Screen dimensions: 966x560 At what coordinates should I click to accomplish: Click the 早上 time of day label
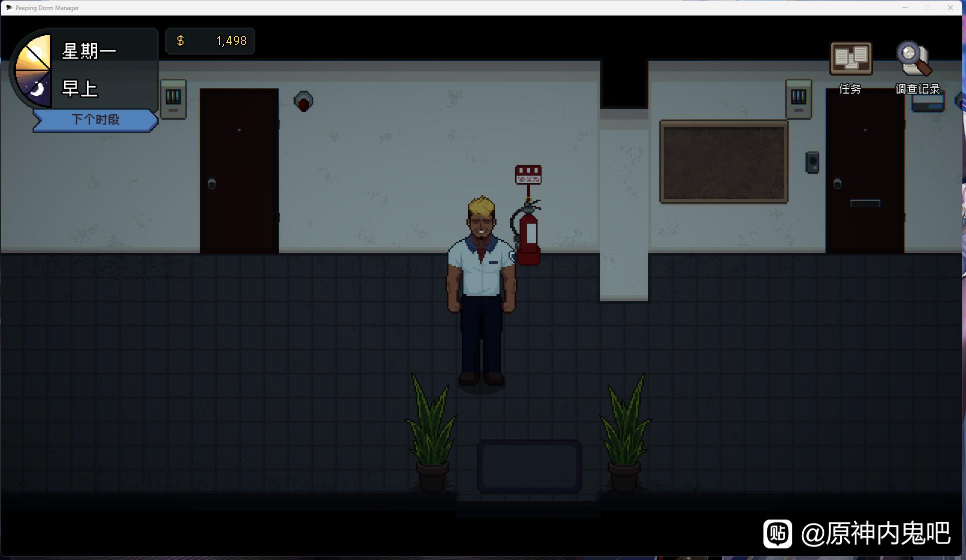80,89
